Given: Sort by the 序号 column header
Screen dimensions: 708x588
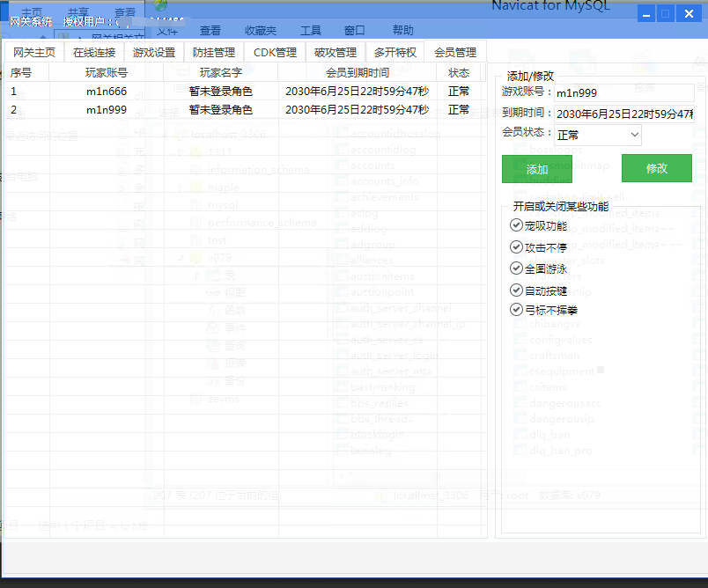Looking at the screenshot, I should 26,73.
